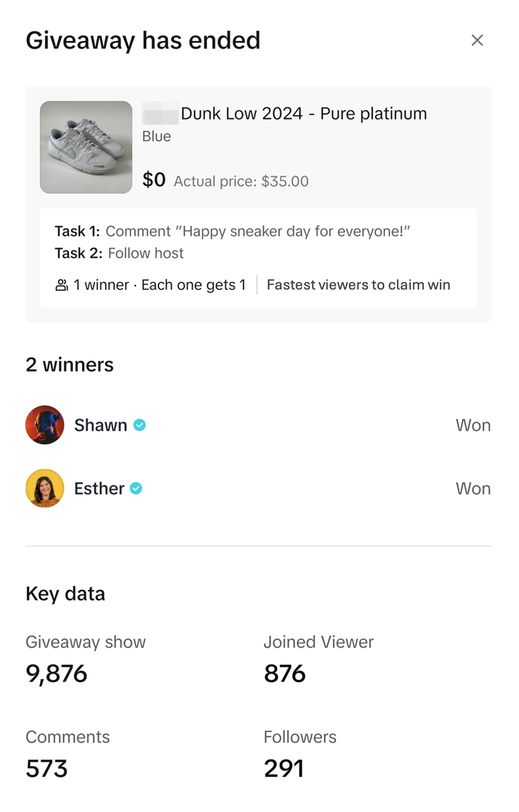
Task: Click Won status next to Shawn
Action: [x=473, y=425]
